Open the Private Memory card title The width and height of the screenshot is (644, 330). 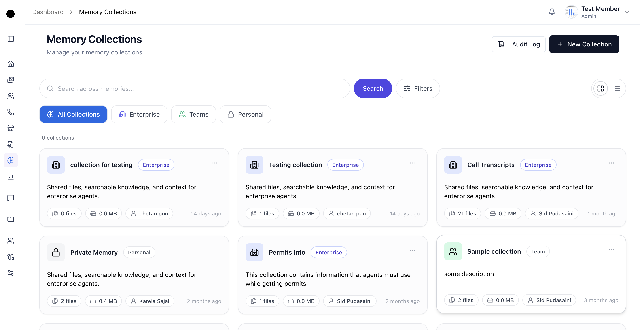pyautogui.click(x=94, y=252)
